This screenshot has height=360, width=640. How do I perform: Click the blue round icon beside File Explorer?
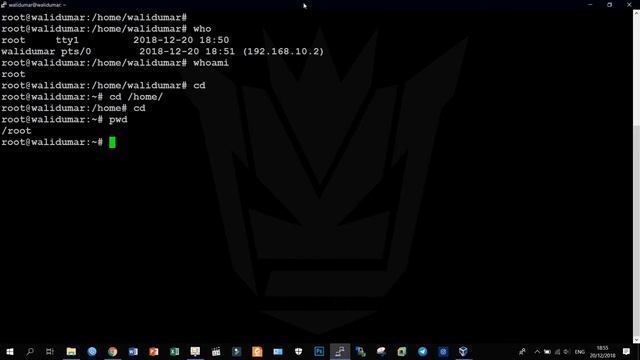[x=92, y=351]
